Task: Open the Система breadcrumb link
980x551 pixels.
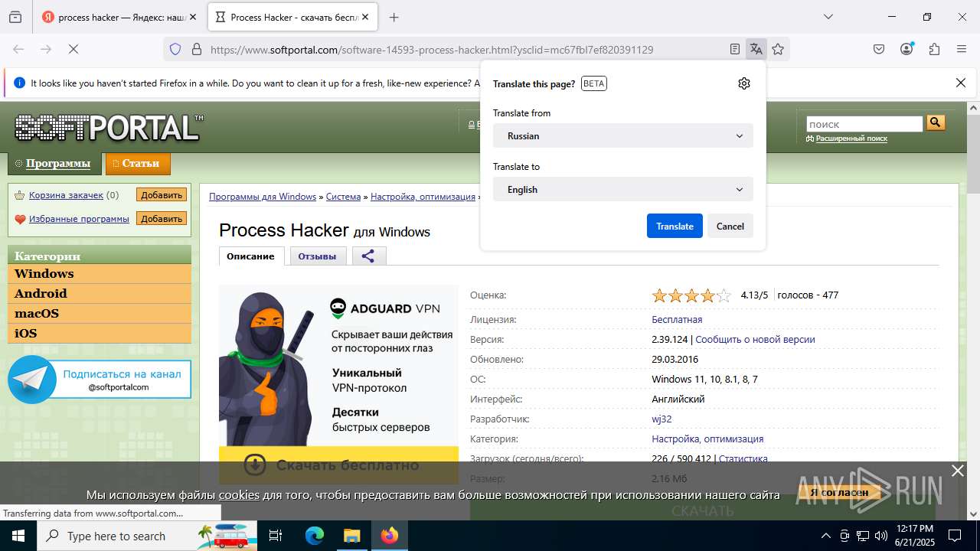Action: [x=343, y=197]
